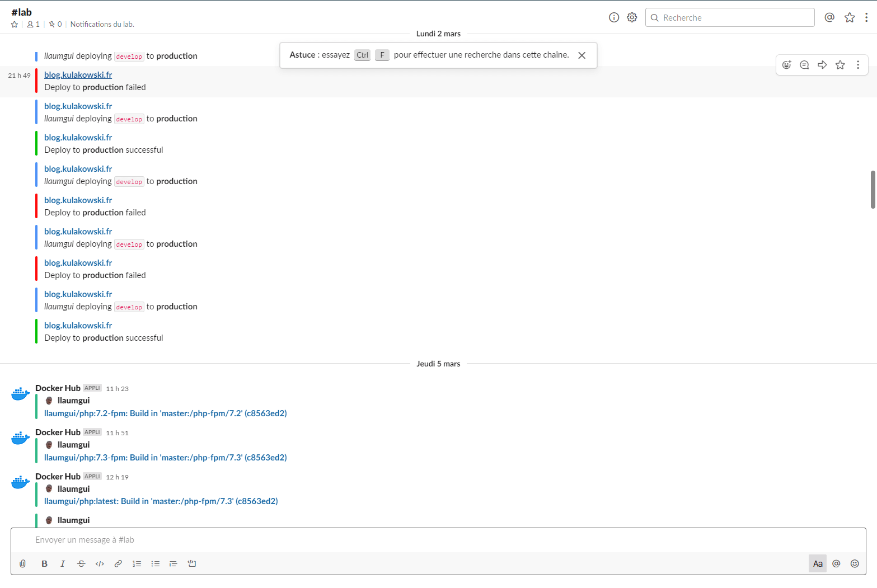Hide formatting toolbar with Aa button
877x588 pixels.
tap(817, 563)
